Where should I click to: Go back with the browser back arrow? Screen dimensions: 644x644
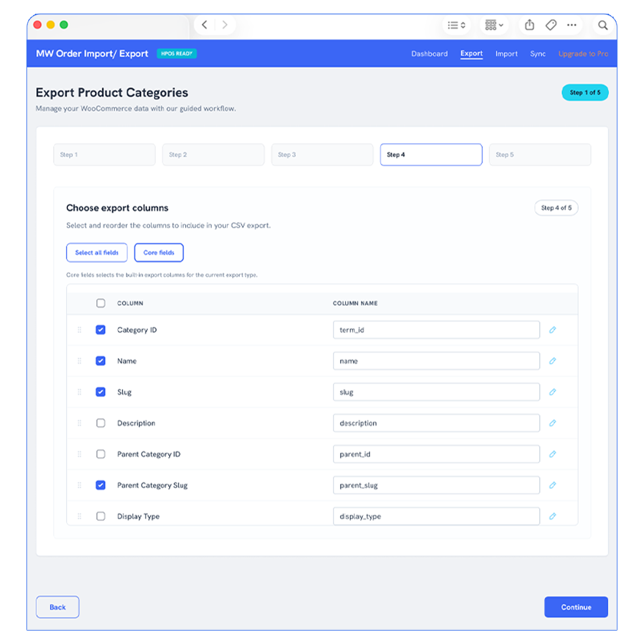tap(205, 25)
